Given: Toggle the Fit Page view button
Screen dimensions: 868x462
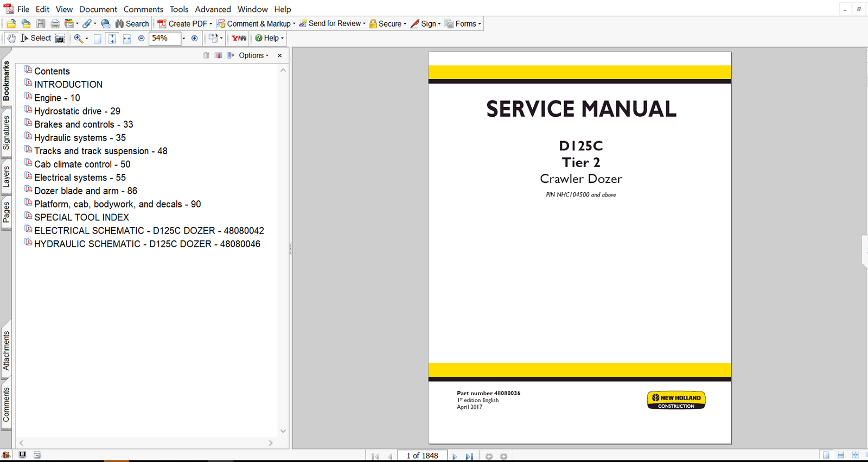Looking at the screenshot, I should [112, 38].
